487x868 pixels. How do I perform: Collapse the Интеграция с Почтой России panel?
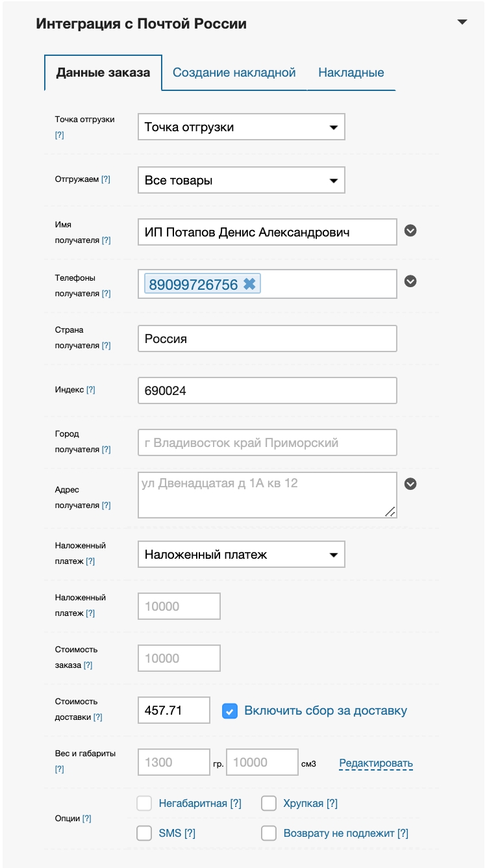(x=462, y=23)
